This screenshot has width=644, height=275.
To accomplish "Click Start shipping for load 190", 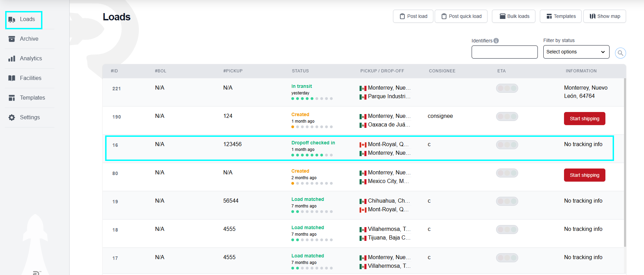I will click(x=585, y=119).
